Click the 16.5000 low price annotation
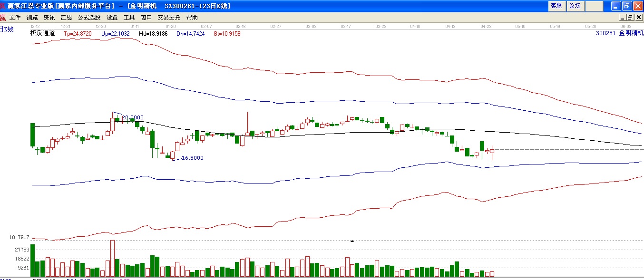Screen dimensions: 644x280 193,158
